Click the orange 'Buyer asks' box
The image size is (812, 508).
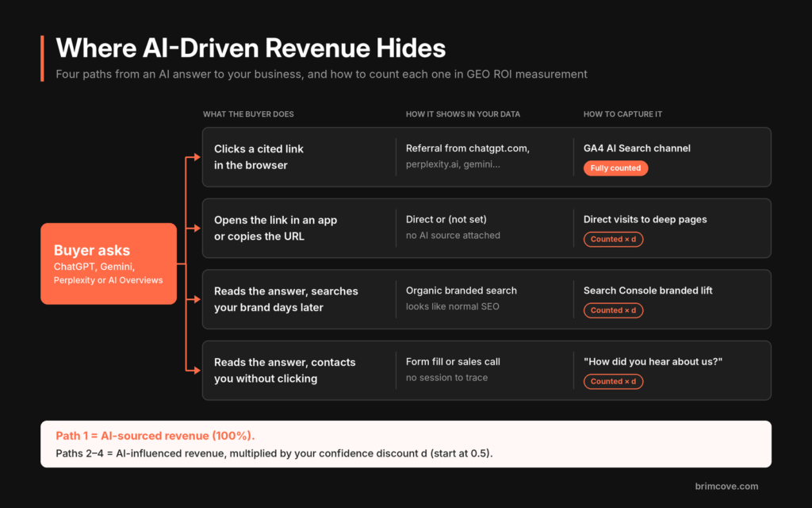109,264
